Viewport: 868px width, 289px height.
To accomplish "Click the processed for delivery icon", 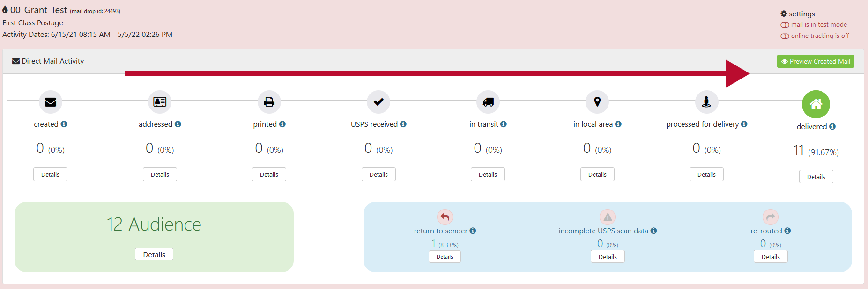I will click(x=706, y=102).
